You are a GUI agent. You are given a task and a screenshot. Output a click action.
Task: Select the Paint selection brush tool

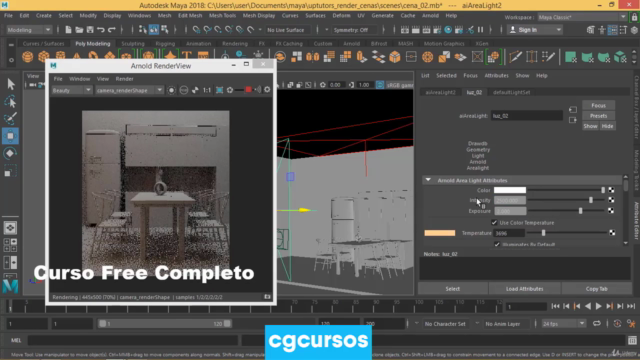pyautogui.click(x=11, y=118)
